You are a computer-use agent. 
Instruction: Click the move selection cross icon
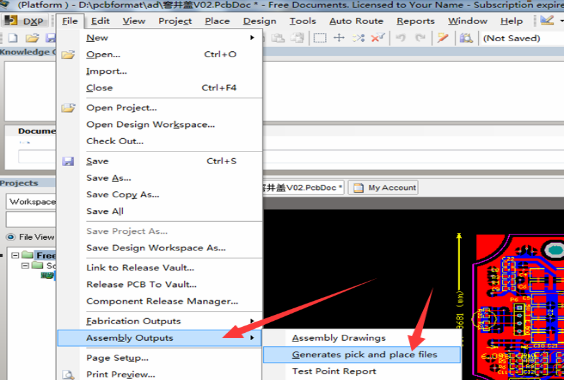tap(339, 38)
